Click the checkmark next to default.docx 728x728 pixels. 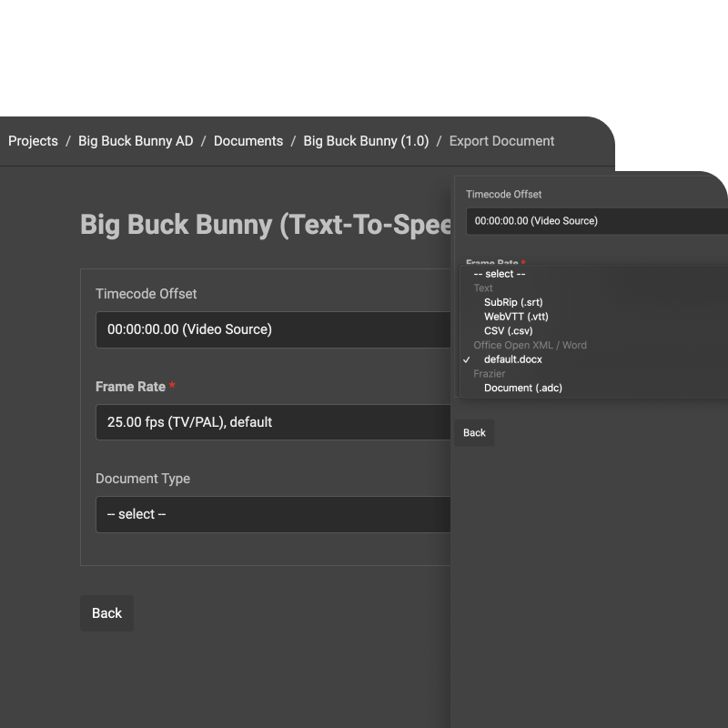467,359
